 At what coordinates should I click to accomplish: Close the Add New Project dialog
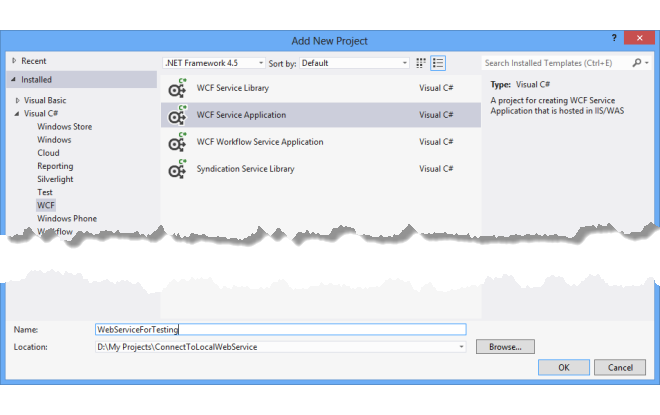pos(639,38)
